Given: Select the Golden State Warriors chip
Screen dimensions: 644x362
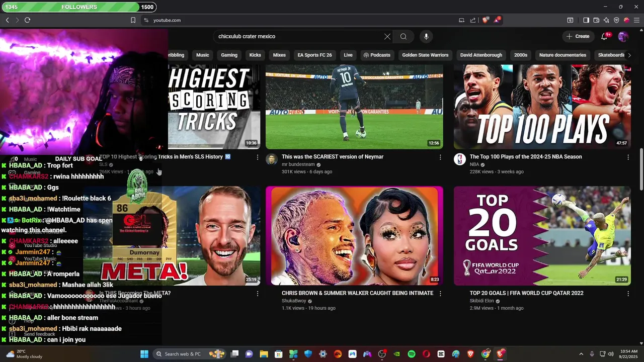Looking at the screenshot, I should click(425, 55).
